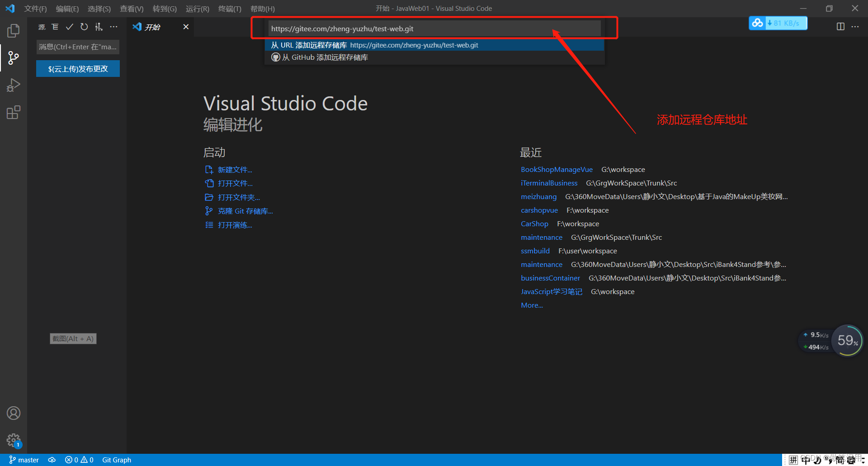868x466 pixels.
Task: Open recent project businessContainer
Action: (x=550, y=278)
